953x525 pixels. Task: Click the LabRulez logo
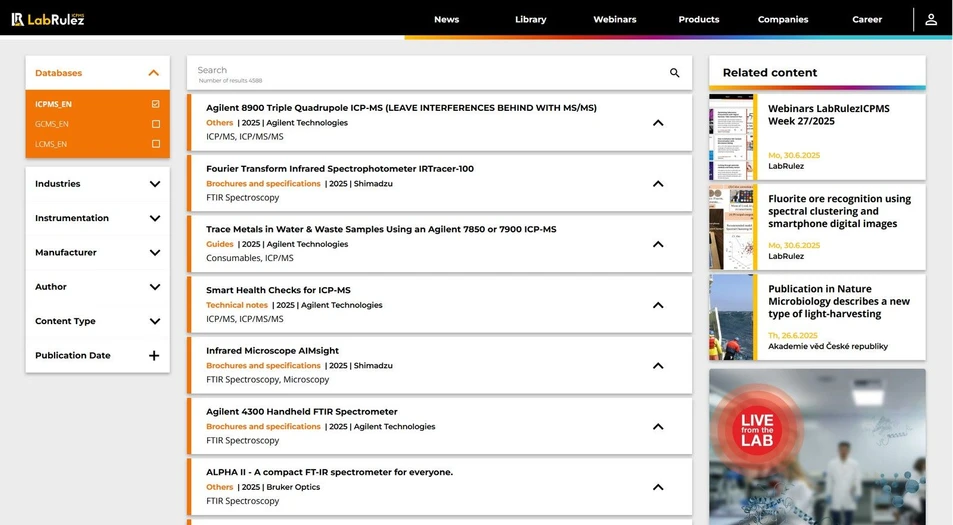[x=48, y=19]
